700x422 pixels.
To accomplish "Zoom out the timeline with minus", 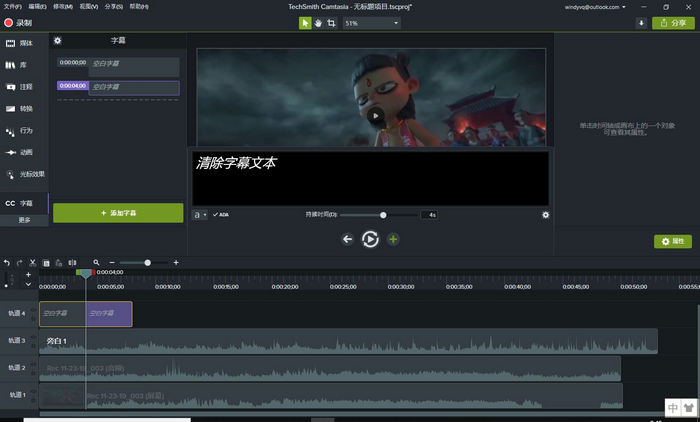I will pyautogui.click(x=112, y=263).
